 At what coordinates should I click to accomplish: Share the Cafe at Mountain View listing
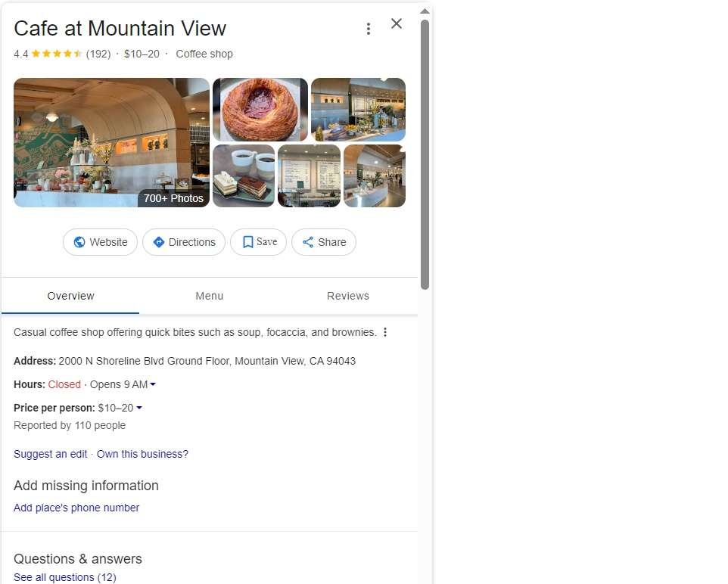tap(324, 242)
